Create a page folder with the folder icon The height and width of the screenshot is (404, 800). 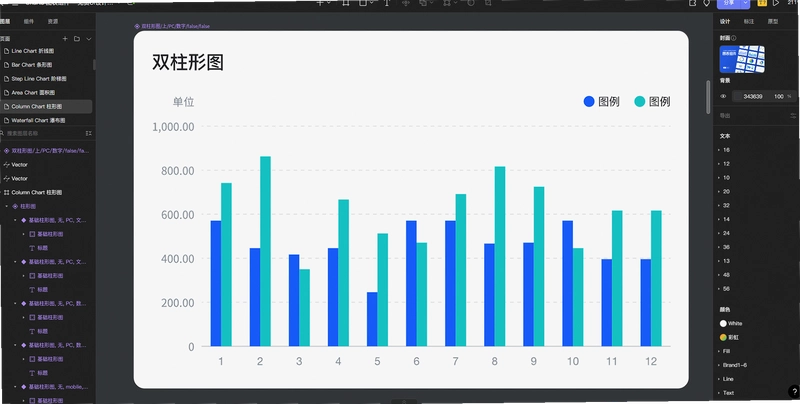77,39
